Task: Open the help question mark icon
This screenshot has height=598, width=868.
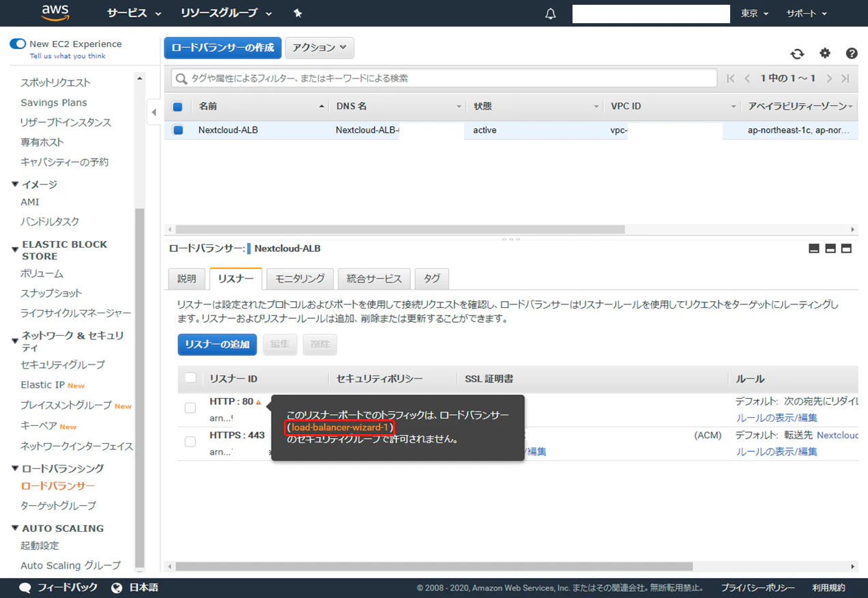Action: coord(852,53)
